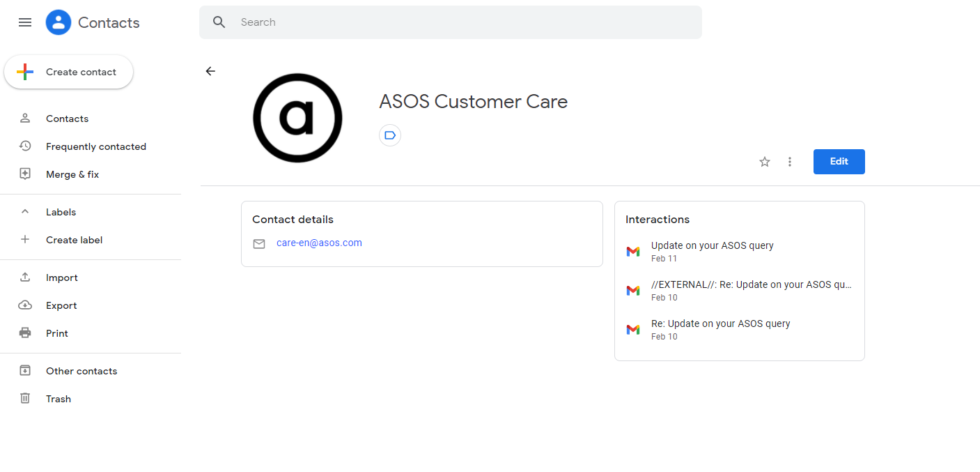This screenshot has width=980, height=472.
Task: Click the Labels collapse chevron
Action: 25,212
